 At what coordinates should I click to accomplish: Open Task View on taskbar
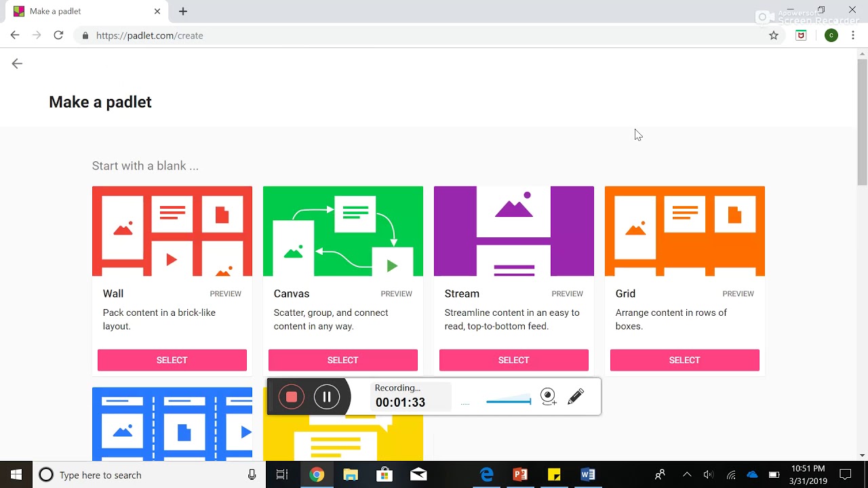(282, 474)
